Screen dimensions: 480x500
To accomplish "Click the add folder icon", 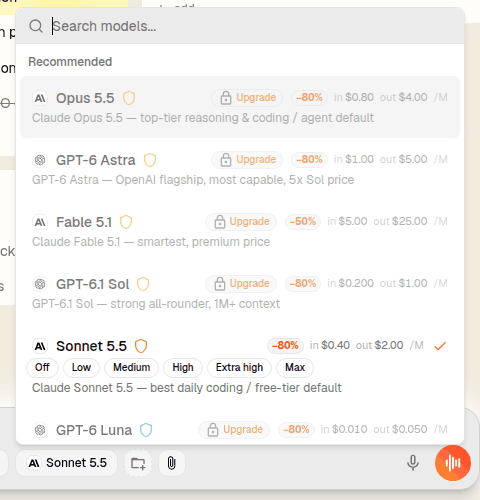I will (x=138, y=463).
